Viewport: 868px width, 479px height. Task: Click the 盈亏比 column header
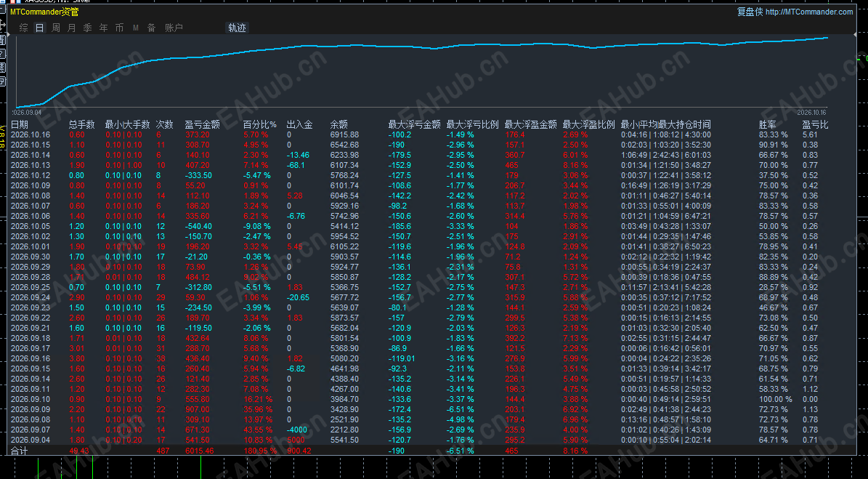point(816,124)
